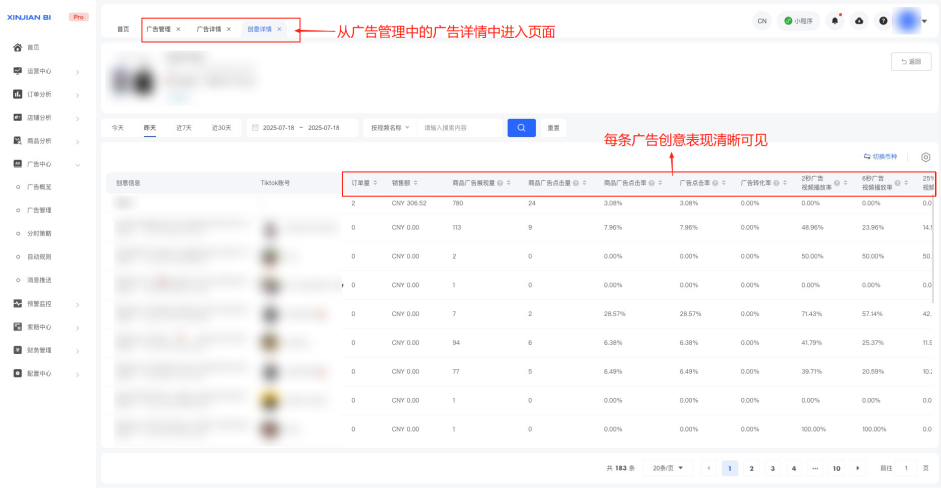The height and width of the screenshot is (488, 941).
Task: Open the 按视频名称 search type dropdown
Action: (x=390, y=128)
